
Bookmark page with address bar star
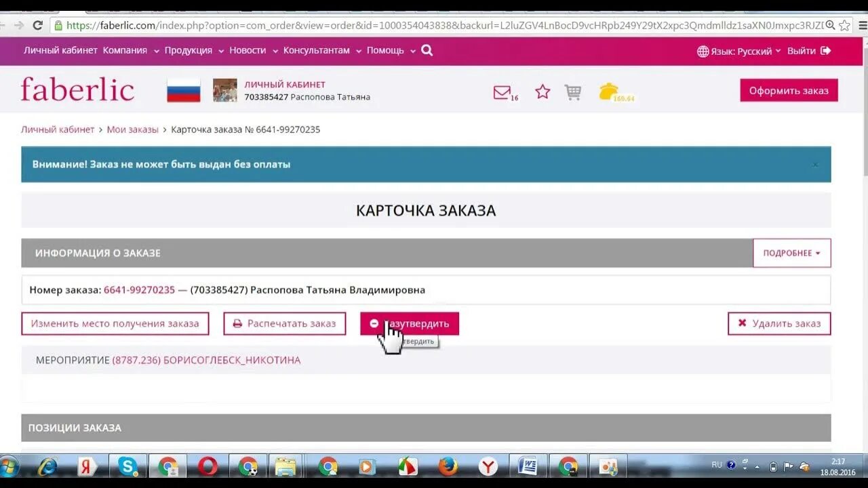844,25
